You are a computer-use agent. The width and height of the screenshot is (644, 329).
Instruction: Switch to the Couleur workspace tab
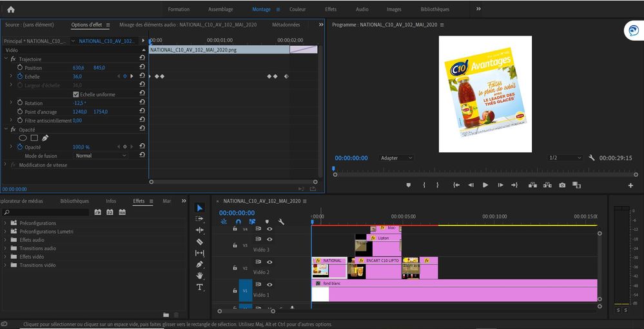tap(298, 10)
